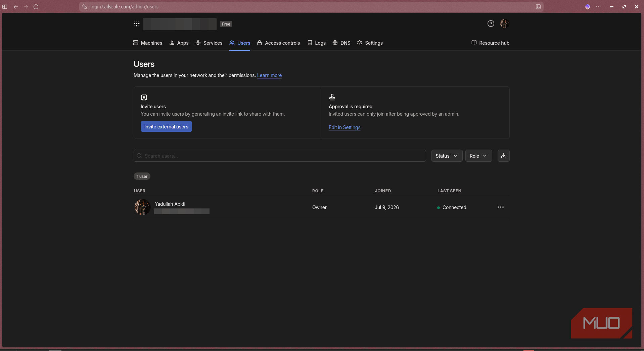Open the account avatar menu in header

pyautogui.click(x=504, y=24)
